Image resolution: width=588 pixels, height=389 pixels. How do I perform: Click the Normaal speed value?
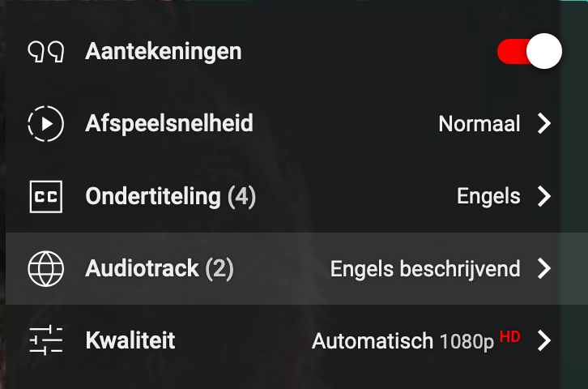point(479,124)
